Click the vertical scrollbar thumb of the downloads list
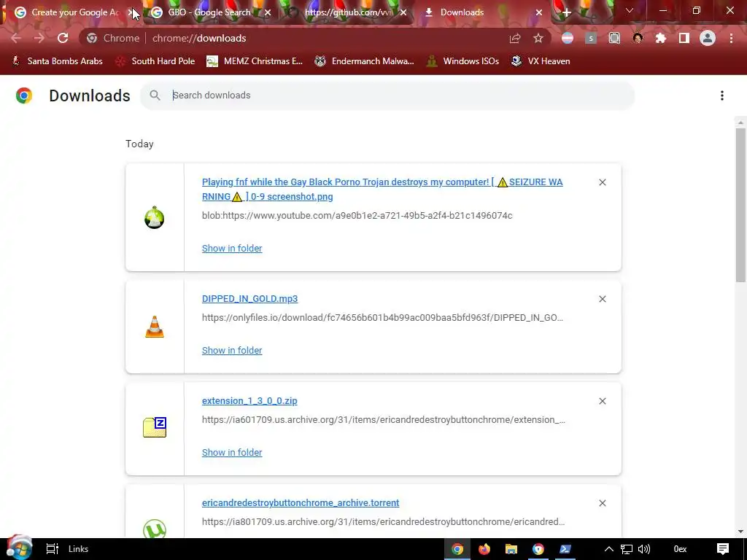747x560 pixels. click(740, 205)
